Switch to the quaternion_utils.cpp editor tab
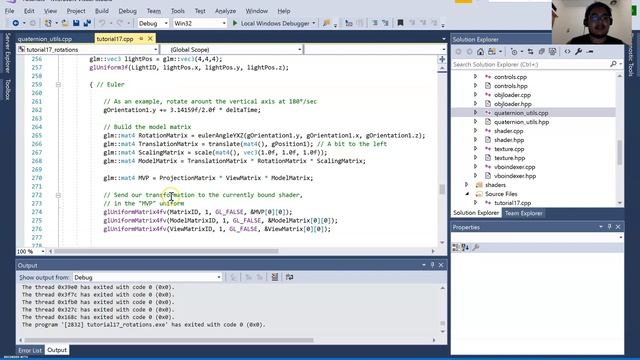 (44, 39)
